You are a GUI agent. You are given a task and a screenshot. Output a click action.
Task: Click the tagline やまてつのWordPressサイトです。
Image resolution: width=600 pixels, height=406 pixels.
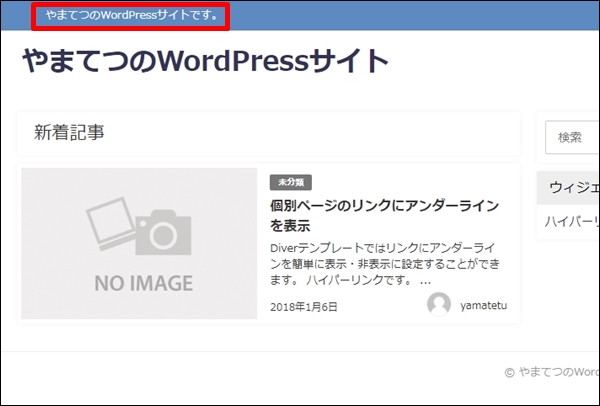(x=132, y=16)
